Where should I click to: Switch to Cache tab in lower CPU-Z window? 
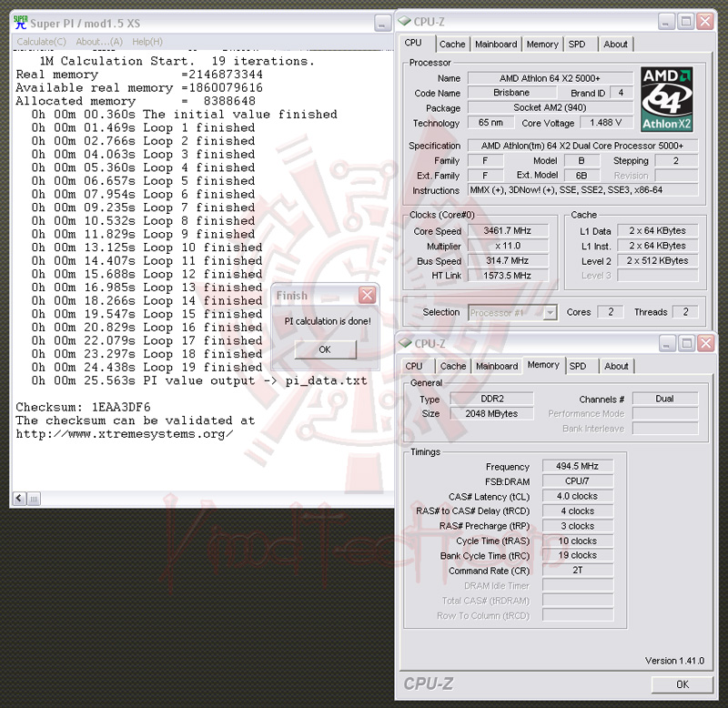(453, 366)
